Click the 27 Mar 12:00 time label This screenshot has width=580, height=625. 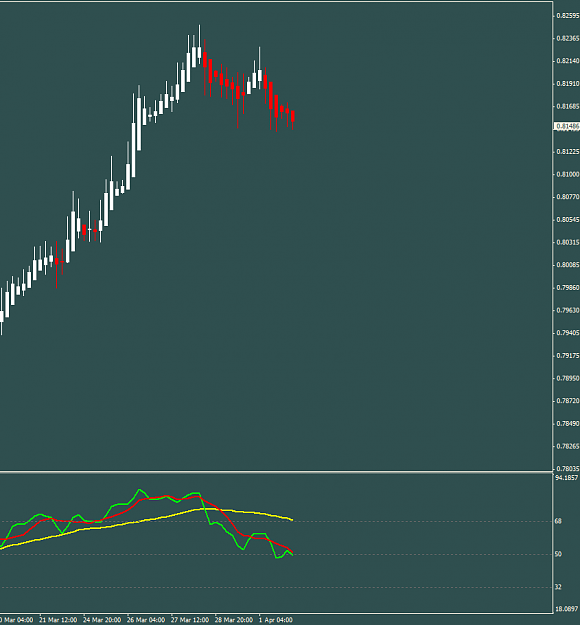(190, 620)
